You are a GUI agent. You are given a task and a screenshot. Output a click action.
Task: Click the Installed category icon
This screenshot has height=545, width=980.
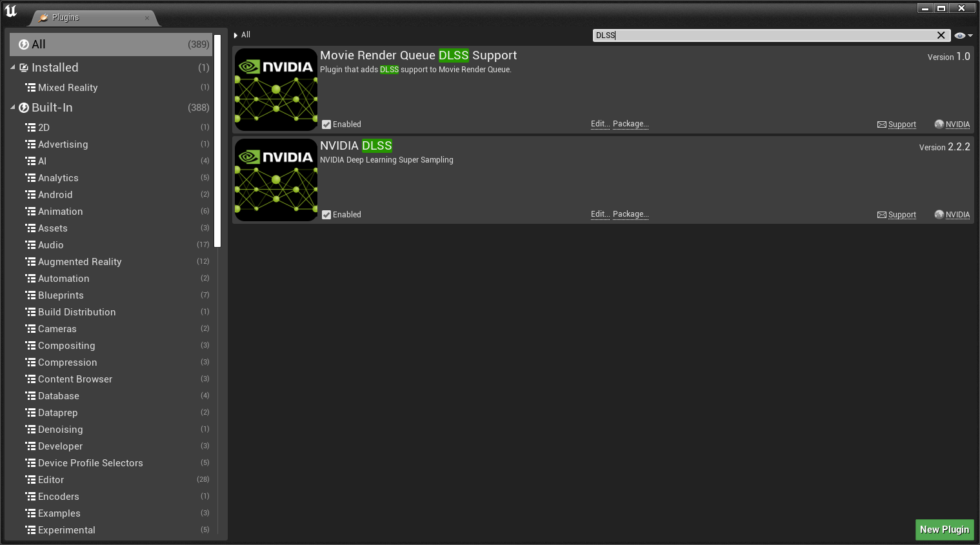pyautogui.click(x=24, y=68)
